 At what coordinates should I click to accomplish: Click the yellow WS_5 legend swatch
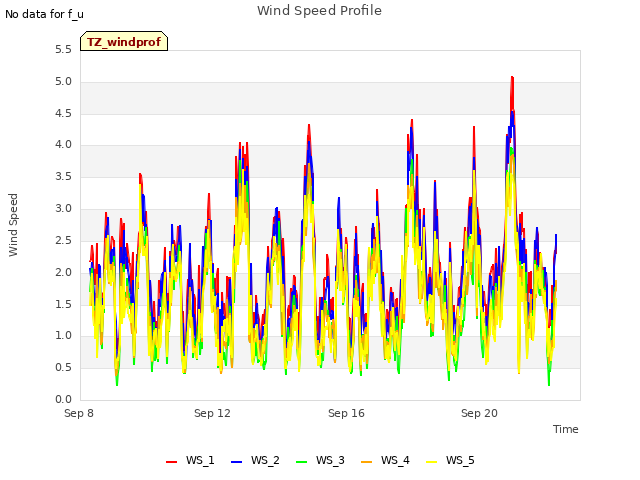point(431,462)
